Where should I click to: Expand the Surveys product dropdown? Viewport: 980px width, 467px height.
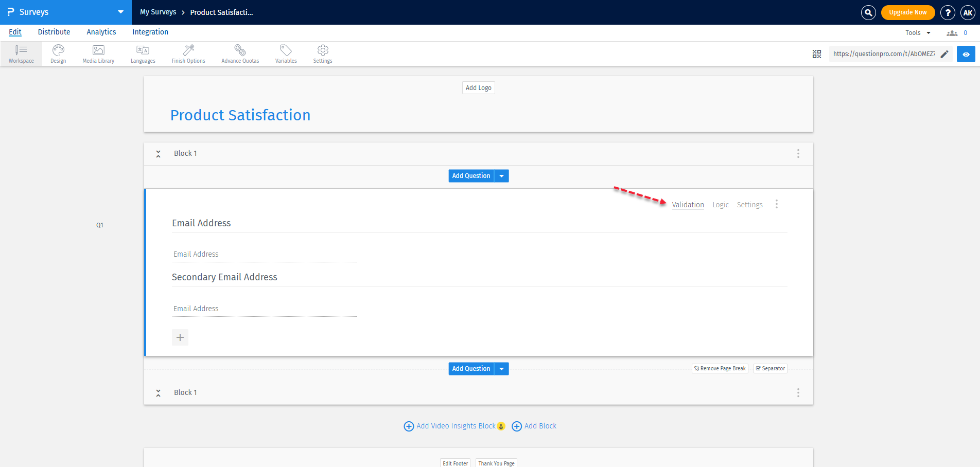tap(120, 12)
